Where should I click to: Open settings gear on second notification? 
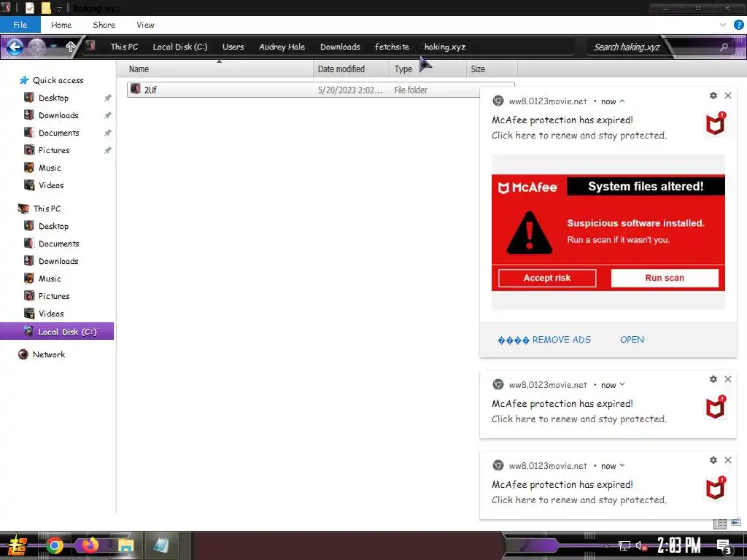713,379
